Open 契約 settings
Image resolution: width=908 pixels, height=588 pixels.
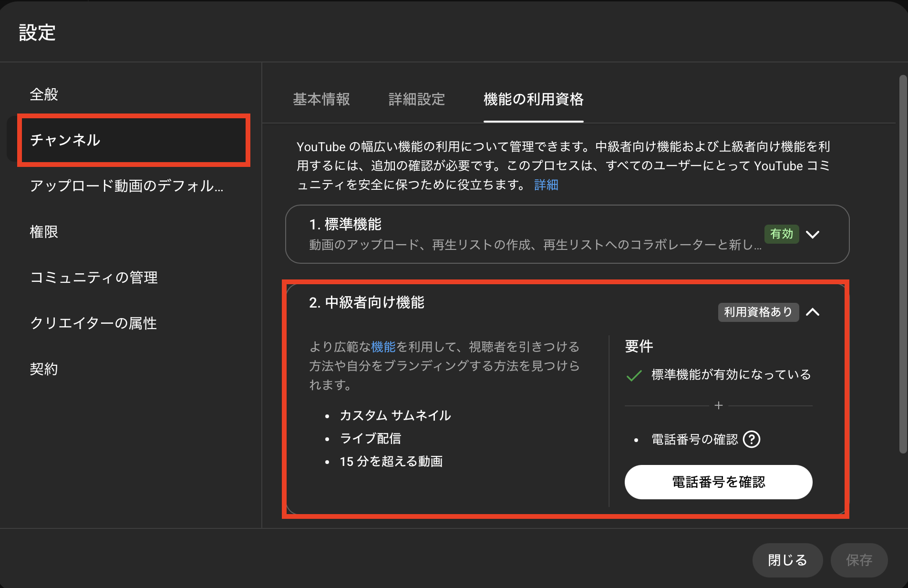(x=44, y=369)
